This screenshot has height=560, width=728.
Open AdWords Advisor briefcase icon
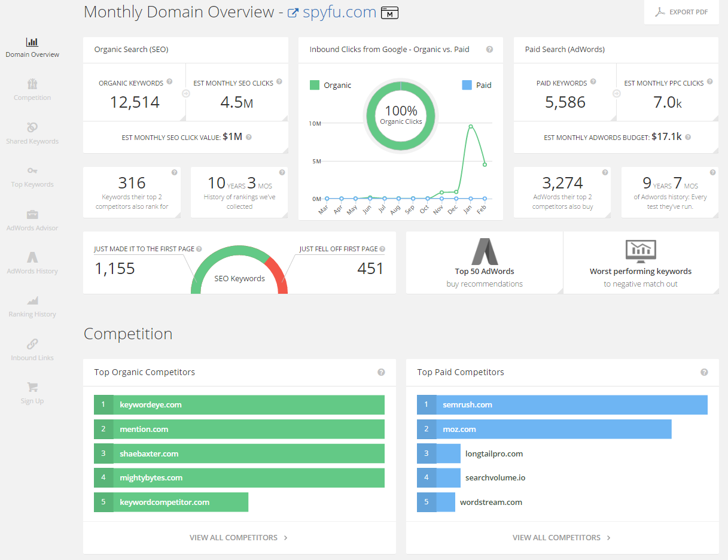click(32, 214)
